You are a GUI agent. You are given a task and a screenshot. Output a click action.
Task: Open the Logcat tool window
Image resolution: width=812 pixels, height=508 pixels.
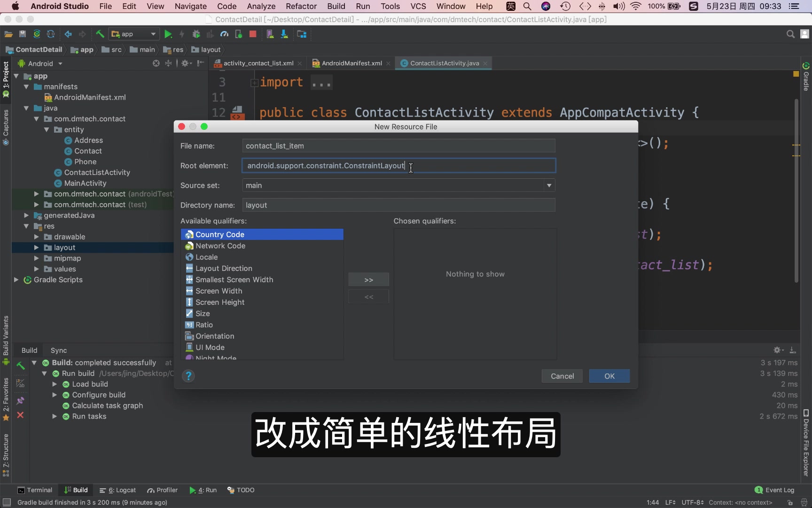tap(117, 490)
